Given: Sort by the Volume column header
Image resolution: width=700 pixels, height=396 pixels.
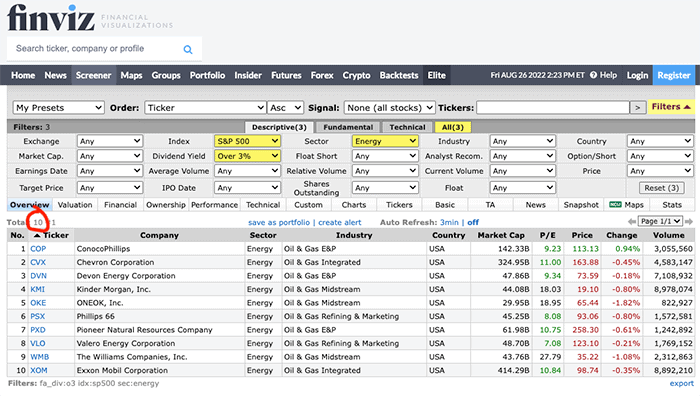Looking at the screenshot, I should (x=668, y=235).
